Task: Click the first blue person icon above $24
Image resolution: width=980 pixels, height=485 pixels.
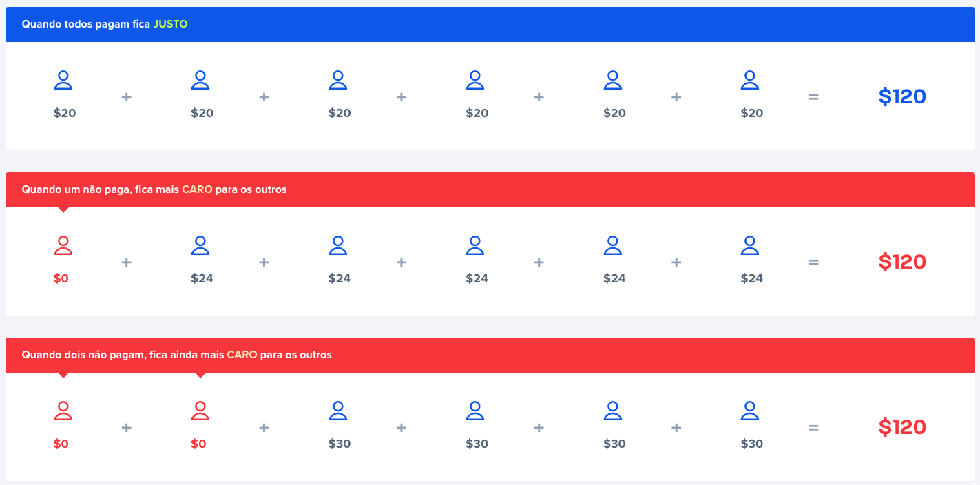Action: 200,246
